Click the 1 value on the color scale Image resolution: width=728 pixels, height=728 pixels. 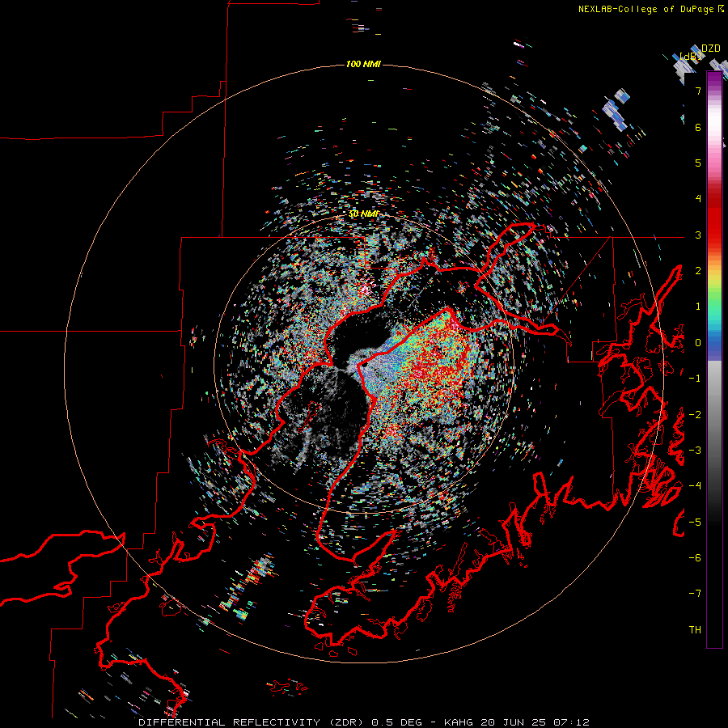698,307
